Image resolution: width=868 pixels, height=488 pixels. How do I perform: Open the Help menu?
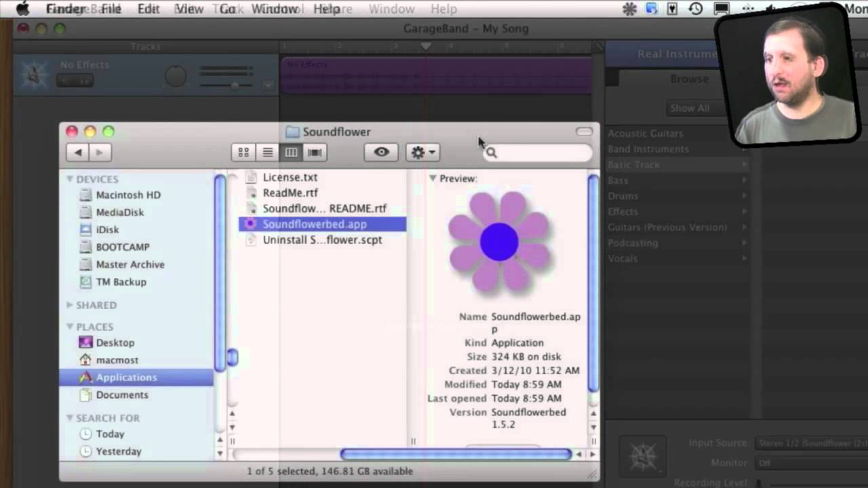(326, 9)
